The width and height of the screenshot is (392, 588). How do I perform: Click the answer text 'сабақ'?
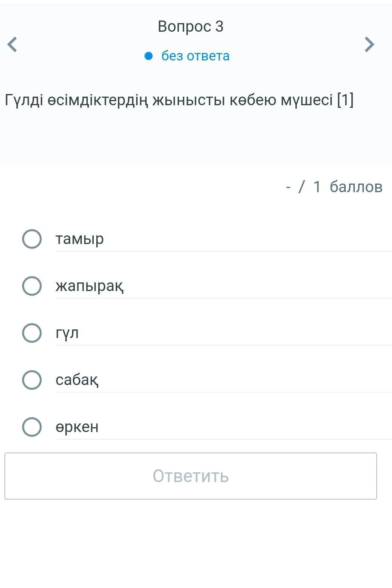click(x=77, y=380)
